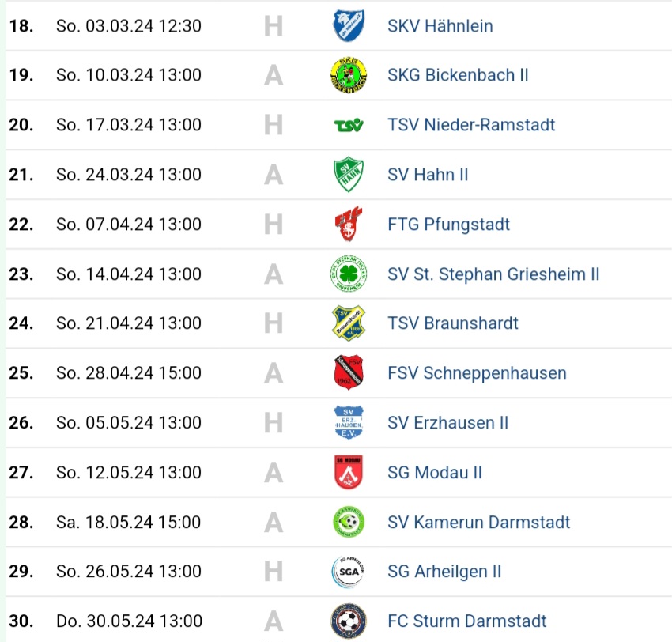672x642 pixels.
Task: Click the SV Erzhausen II blue crest
Action: 348,423
